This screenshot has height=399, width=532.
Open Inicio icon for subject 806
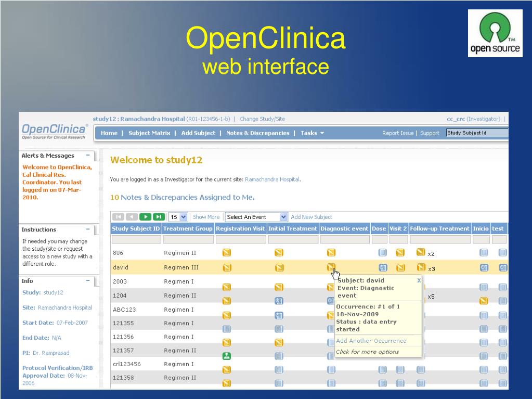click(x=484, y=252)
